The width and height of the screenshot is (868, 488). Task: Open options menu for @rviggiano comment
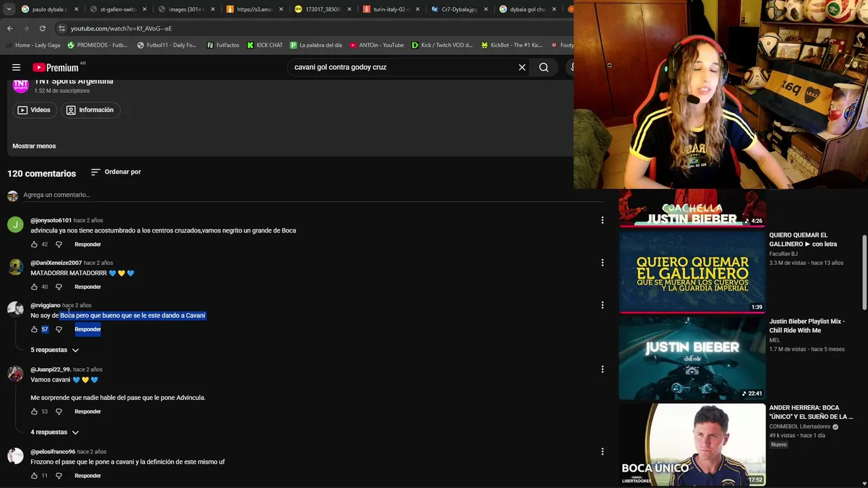click(x=602, y=305)
